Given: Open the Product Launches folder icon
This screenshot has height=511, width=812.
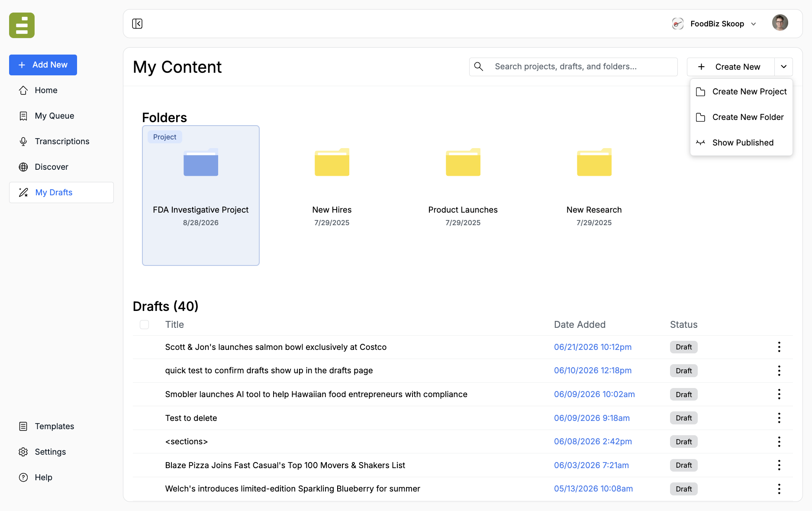Looking at the screenshot, I should click(463, 162).
